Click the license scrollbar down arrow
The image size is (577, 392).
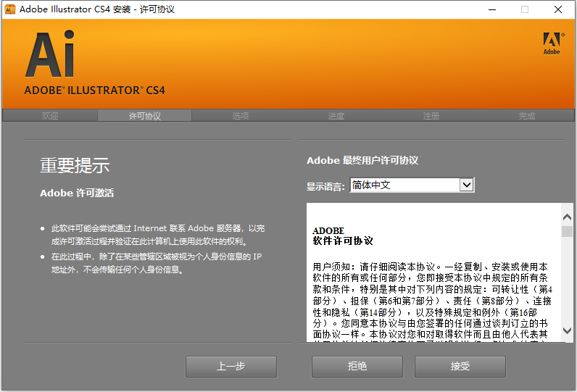(x=567, y=330)
